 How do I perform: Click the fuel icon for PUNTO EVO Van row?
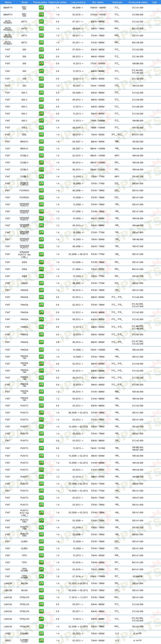(41, 512)
